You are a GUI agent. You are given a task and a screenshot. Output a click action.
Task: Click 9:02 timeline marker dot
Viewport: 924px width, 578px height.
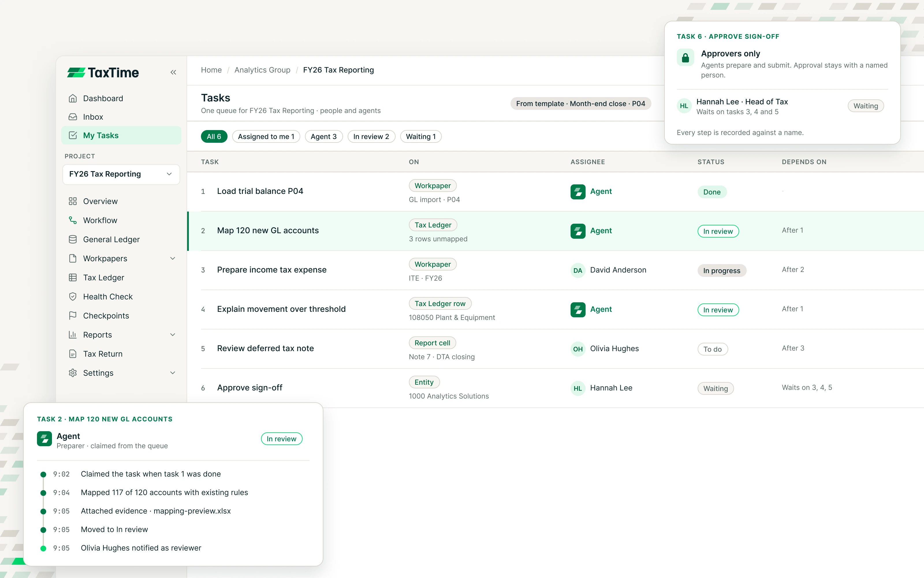43,475
